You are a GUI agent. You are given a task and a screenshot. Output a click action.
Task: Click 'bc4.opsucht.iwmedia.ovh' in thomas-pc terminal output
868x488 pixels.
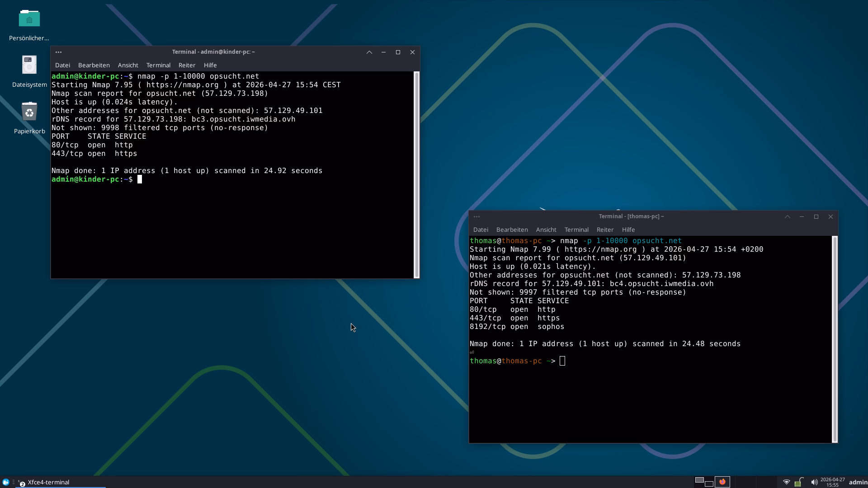click(661, 284)
